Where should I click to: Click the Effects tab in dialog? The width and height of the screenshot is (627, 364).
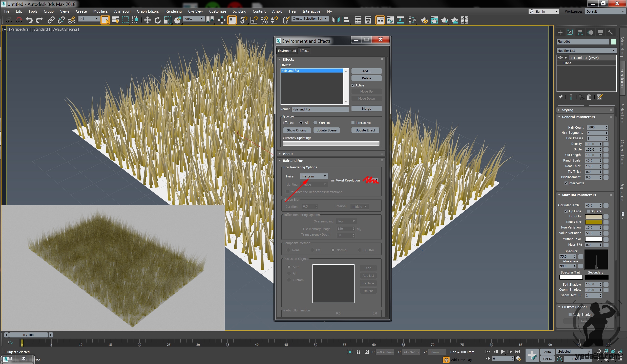coord(304,51)
